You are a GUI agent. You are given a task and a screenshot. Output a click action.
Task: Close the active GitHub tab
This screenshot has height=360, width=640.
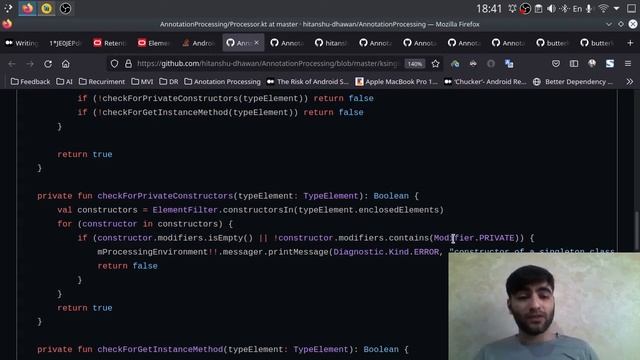pos(256,42)
